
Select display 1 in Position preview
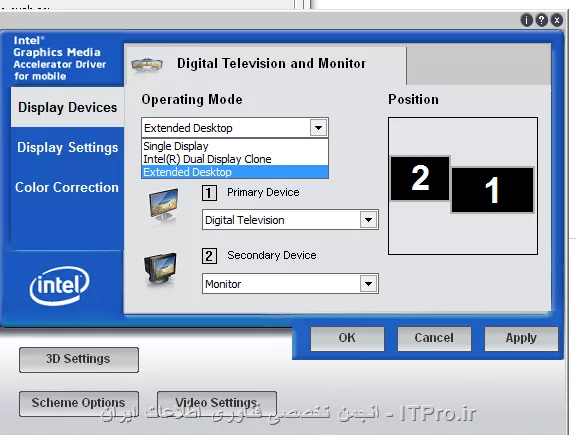tap(492, 190)
